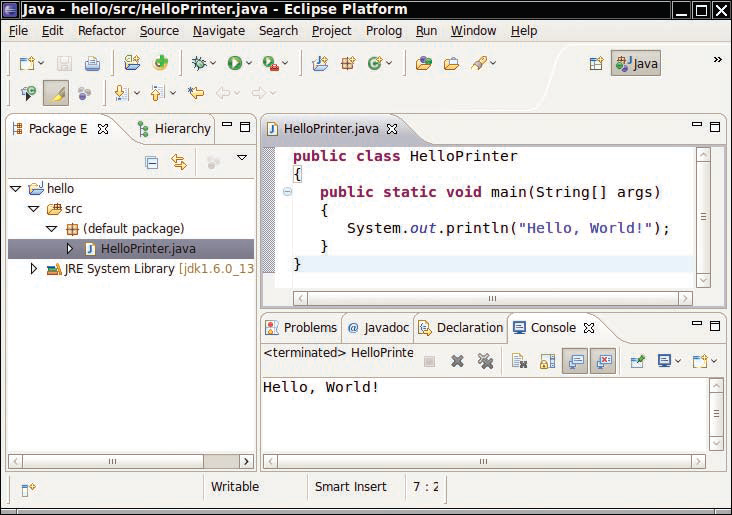Fold the main method in editor
The image size is (732, 515).
point(287,192)
